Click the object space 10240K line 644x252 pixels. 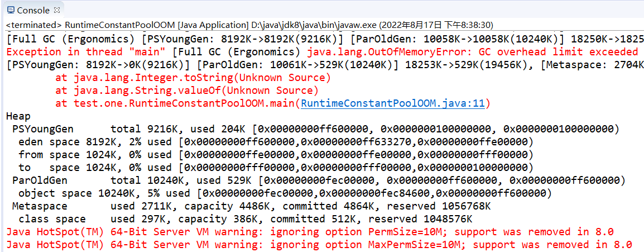pos(285,193)
